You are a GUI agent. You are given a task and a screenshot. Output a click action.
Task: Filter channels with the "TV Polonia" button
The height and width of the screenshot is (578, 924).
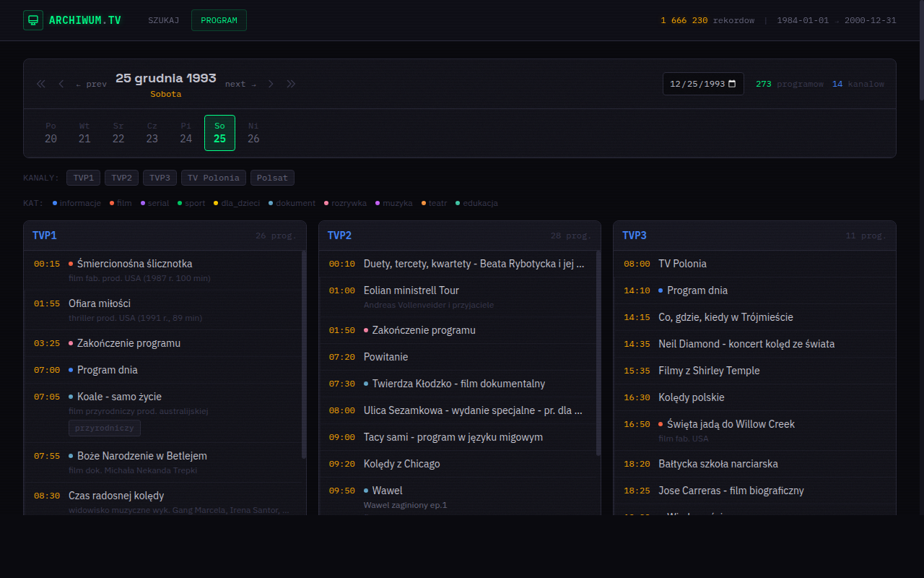point(213,177)
